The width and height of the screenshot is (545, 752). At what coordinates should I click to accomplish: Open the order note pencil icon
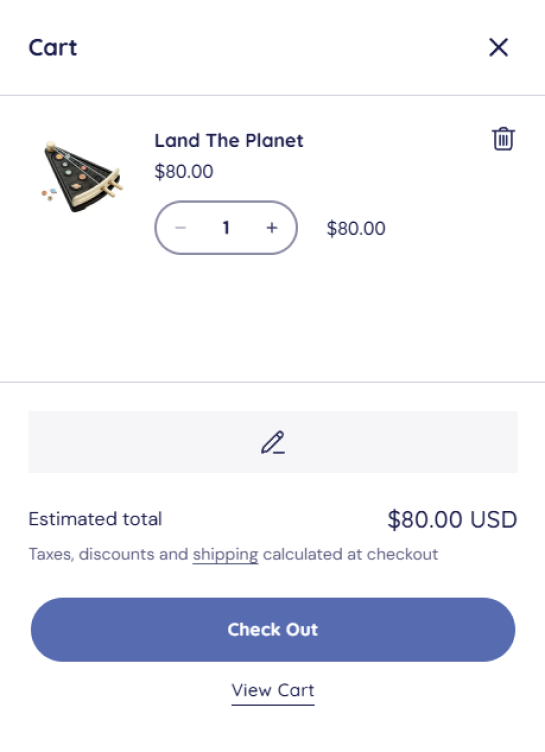[x=273, y=442]
